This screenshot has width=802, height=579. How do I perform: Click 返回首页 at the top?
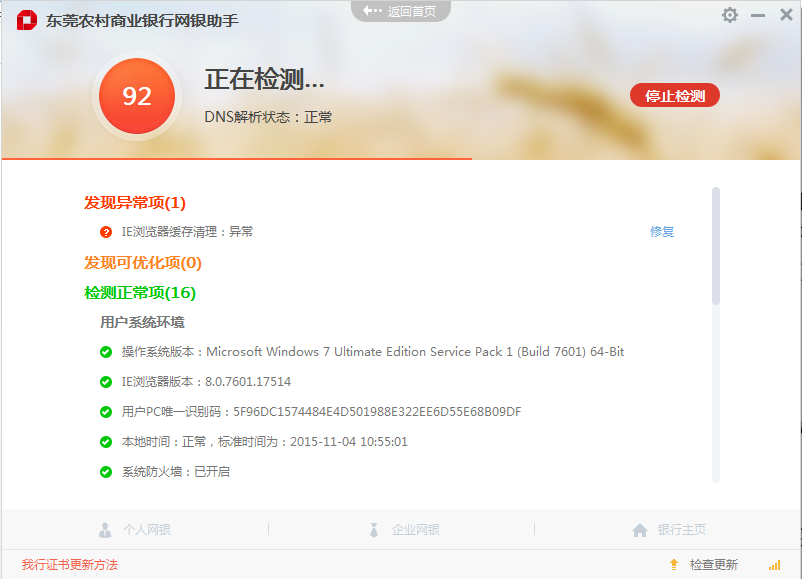tap(401, 11)
